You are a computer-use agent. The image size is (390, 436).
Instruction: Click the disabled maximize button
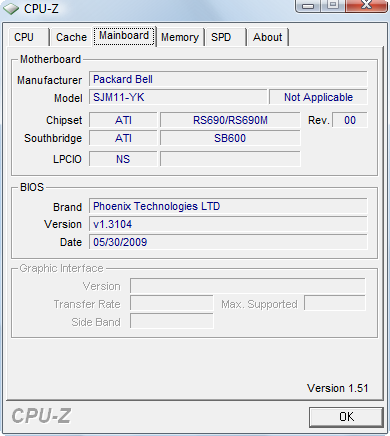(333, 6)
